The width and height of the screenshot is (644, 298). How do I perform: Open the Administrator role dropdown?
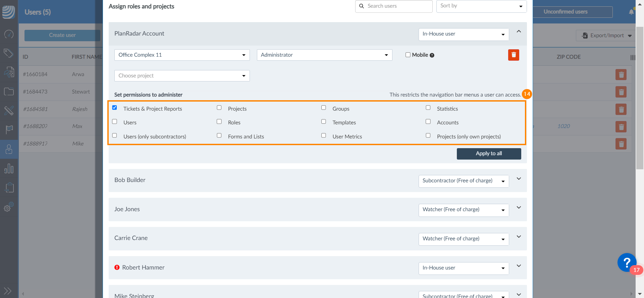(x=324, y=55)
